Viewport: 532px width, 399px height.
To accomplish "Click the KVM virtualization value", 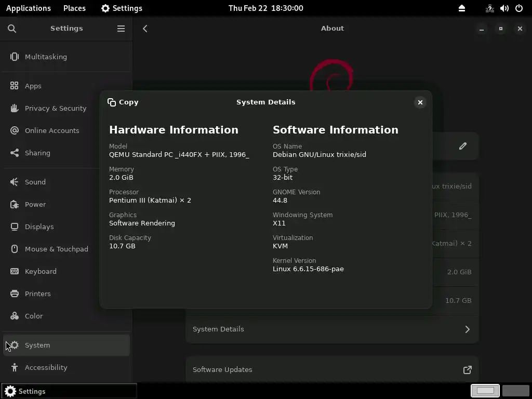I will (280, 246).
